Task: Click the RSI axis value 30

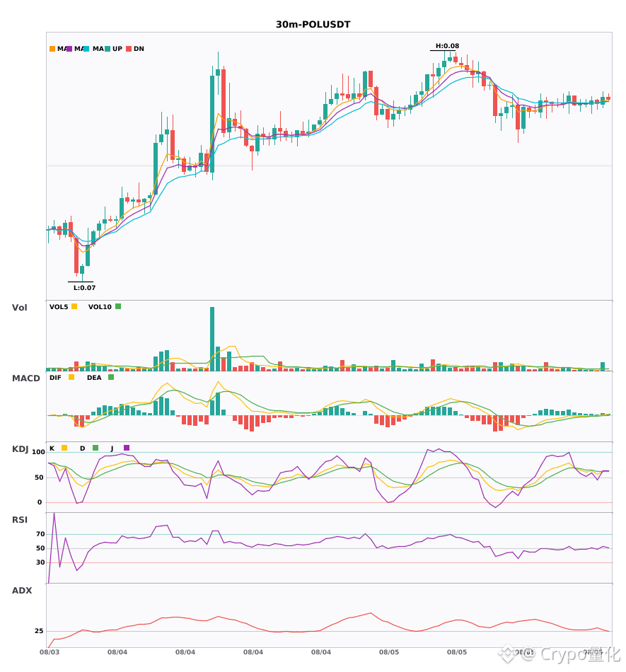Action: (x=40, y=562)
